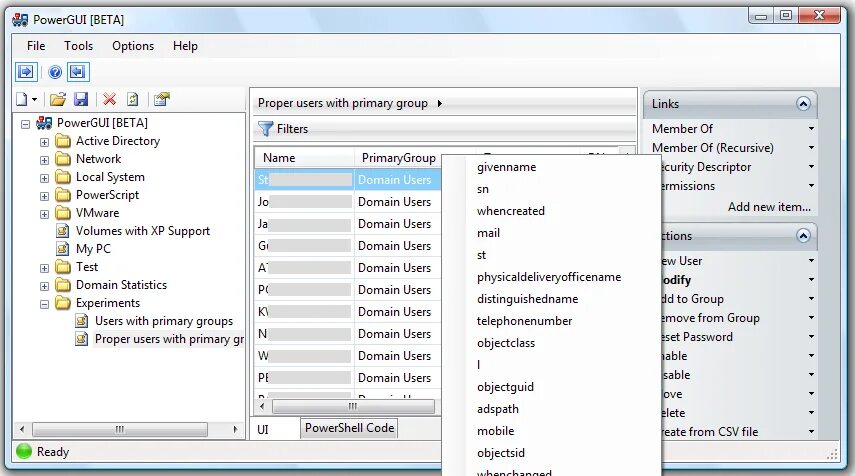Click the blue left-arrow toolbar icon

pyautogui.click(x=78, y=71)
